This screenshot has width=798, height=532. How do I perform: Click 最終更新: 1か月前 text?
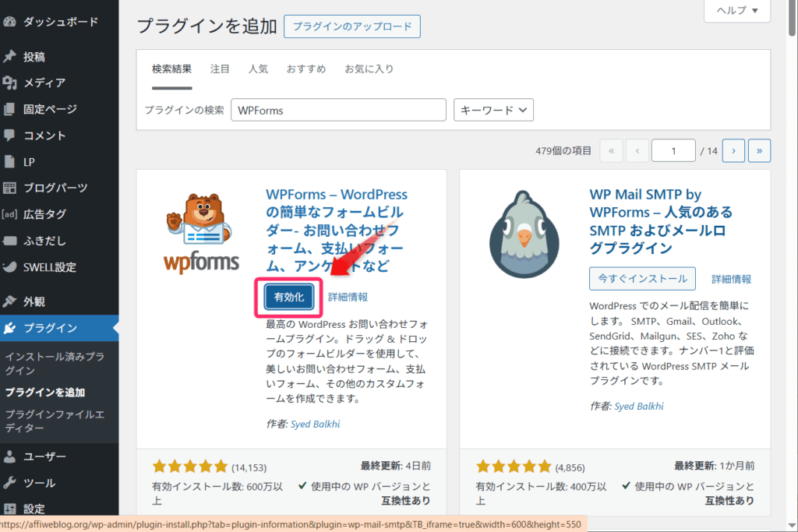coord(714,465)
